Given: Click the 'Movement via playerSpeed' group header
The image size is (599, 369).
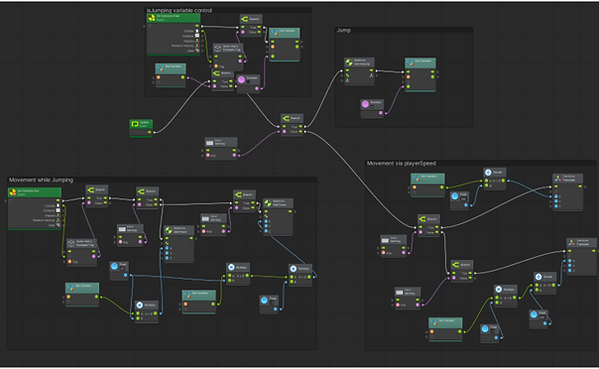Looking at the screenshot, I should pyautogui.click(x=401, y=163).
